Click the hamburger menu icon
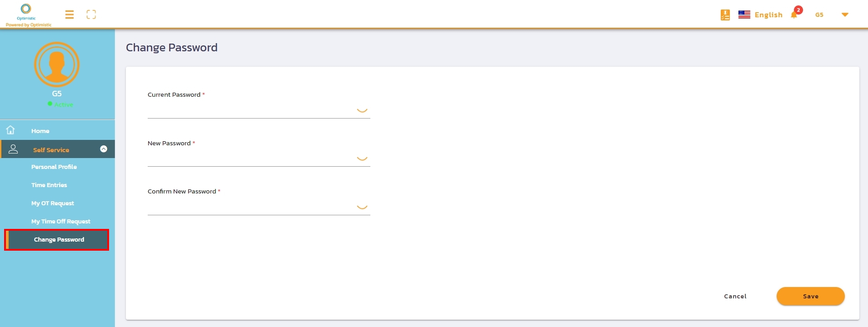 (x=70, y=15)
